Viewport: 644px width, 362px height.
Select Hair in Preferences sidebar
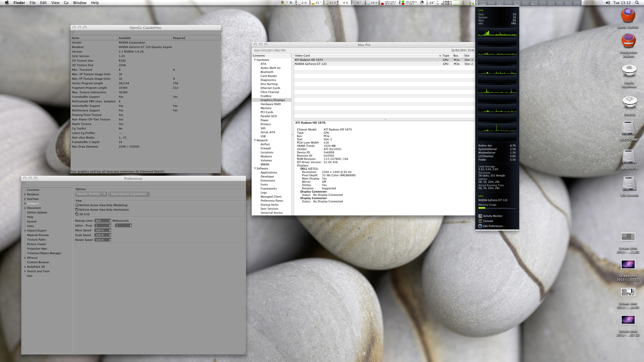pyautogui.click(x=30, y=276)
